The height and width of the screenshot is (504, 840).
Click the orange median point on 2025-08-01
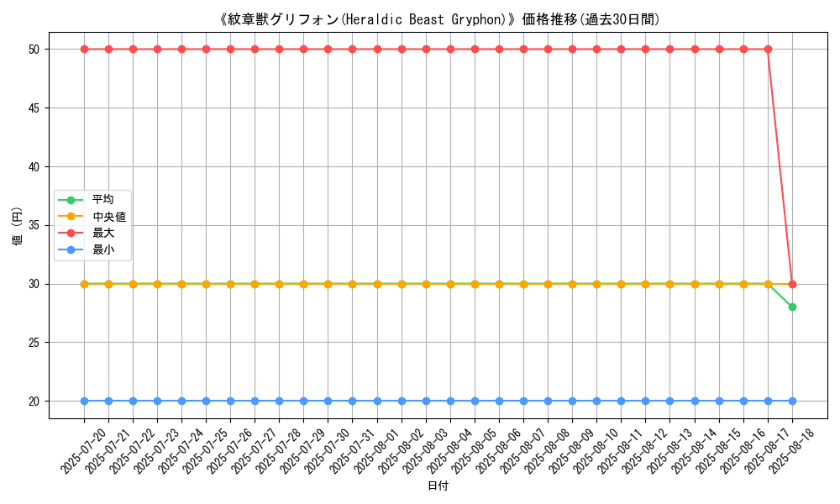point(377,285)
